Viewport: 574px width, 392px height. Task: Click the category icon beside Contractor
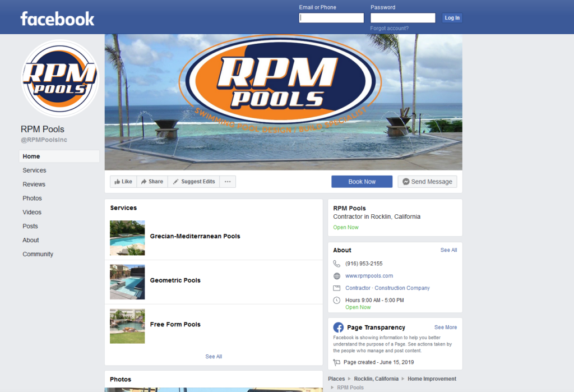(336, 288)
